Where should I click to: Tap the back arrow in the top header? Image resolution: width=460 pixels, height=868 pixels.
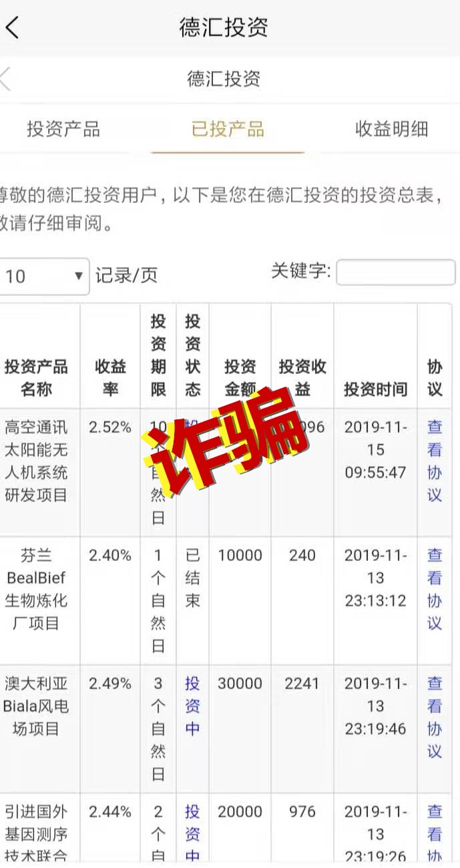(13, 28)
